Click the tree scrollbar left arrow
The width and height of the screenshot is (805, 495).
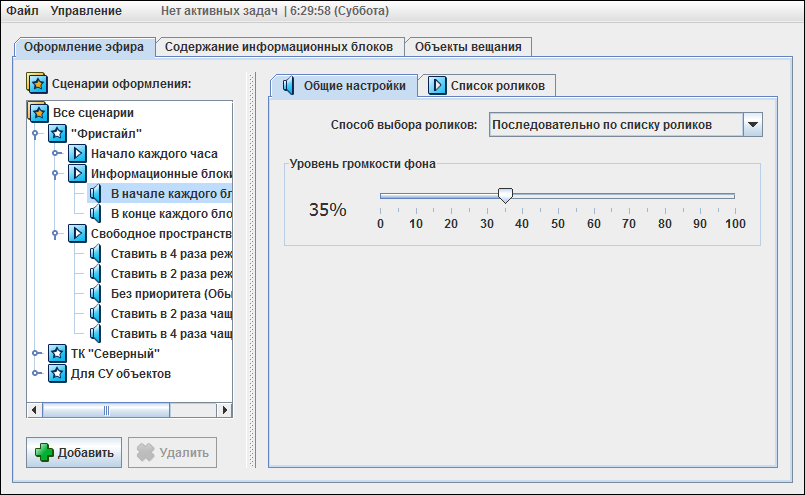point(34,410)
